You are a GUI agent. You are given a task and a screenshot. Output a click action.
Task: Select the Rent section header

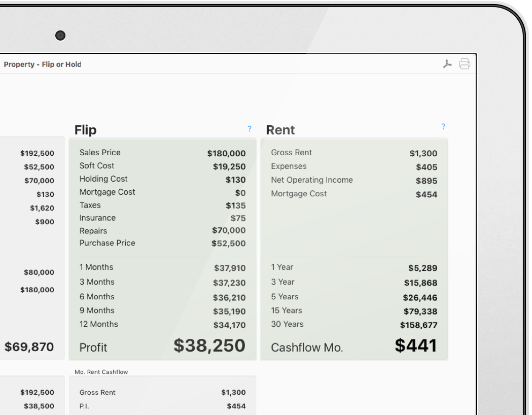tap(280, 130)
